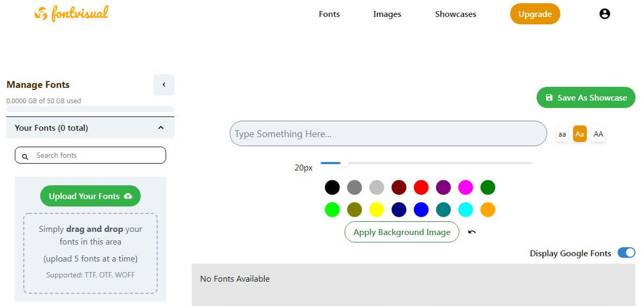Image resolution: width=644 pixels, height=306 pixels.
Task: Select lowercase 'aa' text case
Action: [562, 134]
